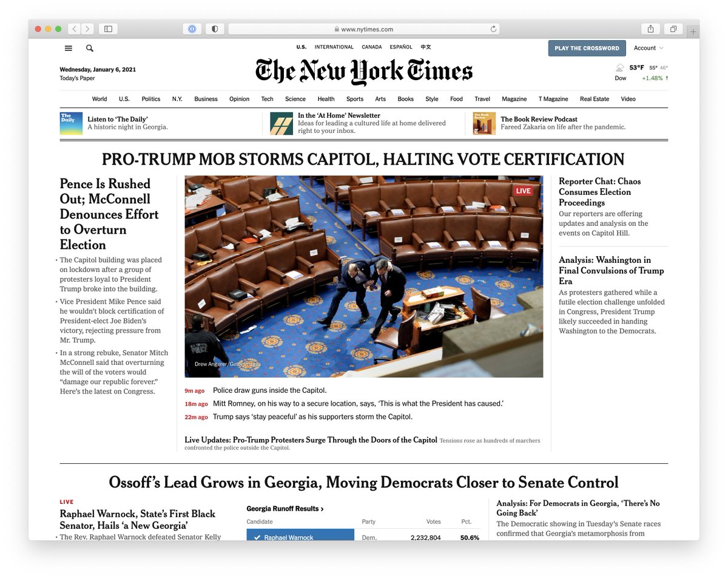Open Raphael Warnock Hails 'a New Georgia' article
Image resolution: width=728 pixels, height=578 pixels.
138,520
